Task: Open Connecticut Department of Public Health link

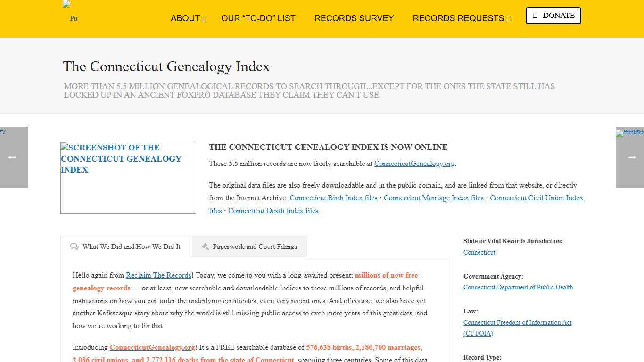Action: point(518,287)
